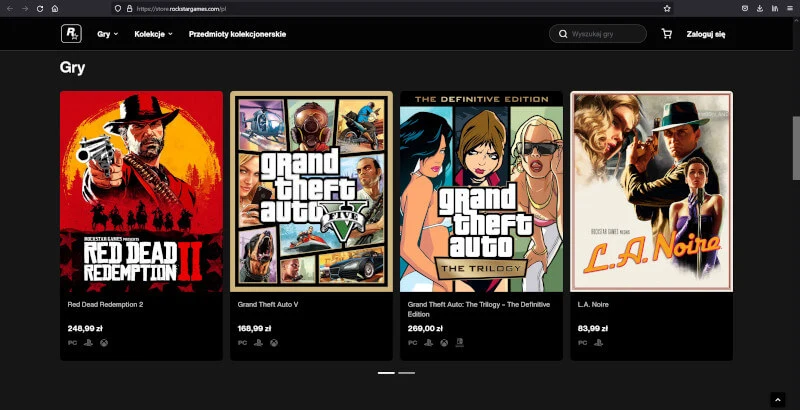The width and height of the screenshot is (800, 410).
Task: Click Nintendo Switch icon under GTA Trilogy
Action: tap(460, 342)
